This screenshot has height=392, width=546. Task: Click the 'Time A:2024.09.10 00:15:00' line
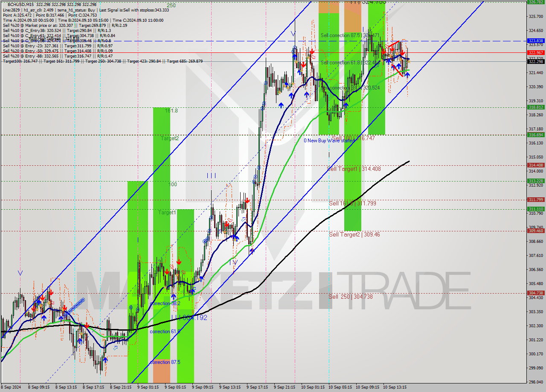tap(83, 20)
